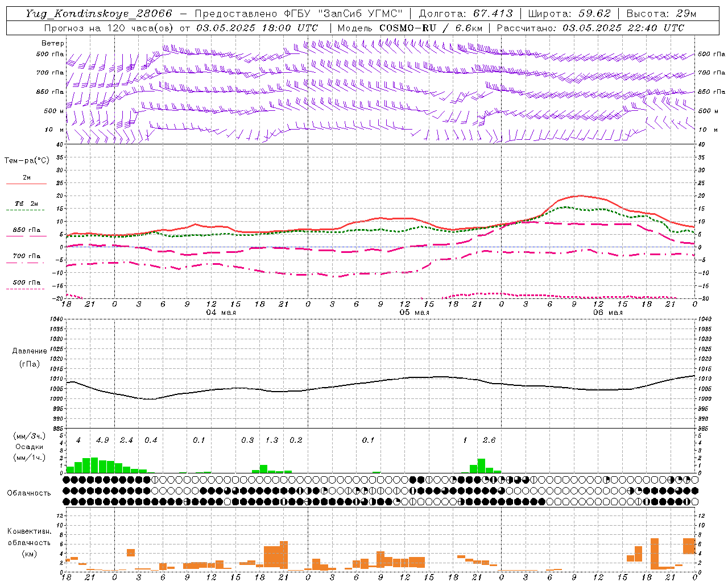
Task: Click the 06 мая date label
Action: (607, 313)
